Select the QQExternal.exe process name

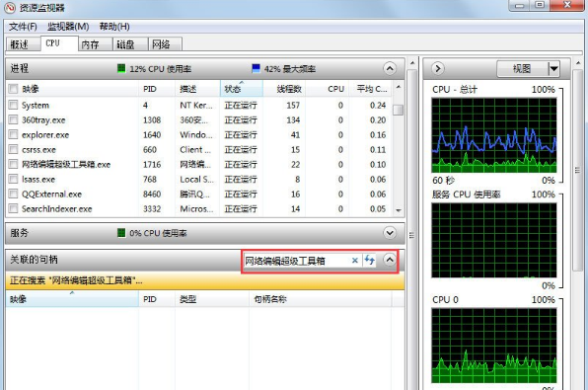[x=51, y=195]
